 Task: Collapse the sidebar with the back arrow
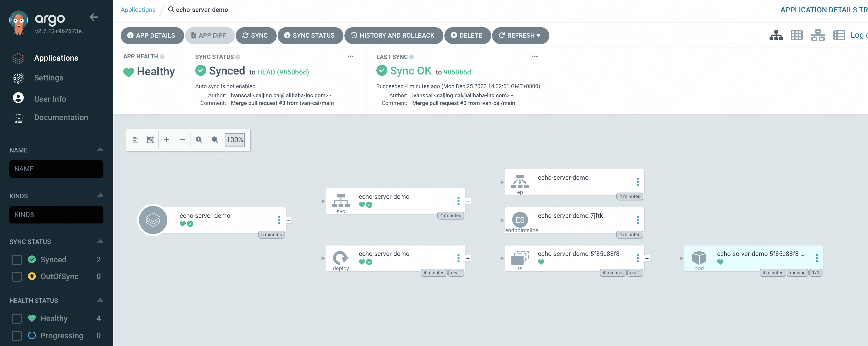[x=94, y=17]
